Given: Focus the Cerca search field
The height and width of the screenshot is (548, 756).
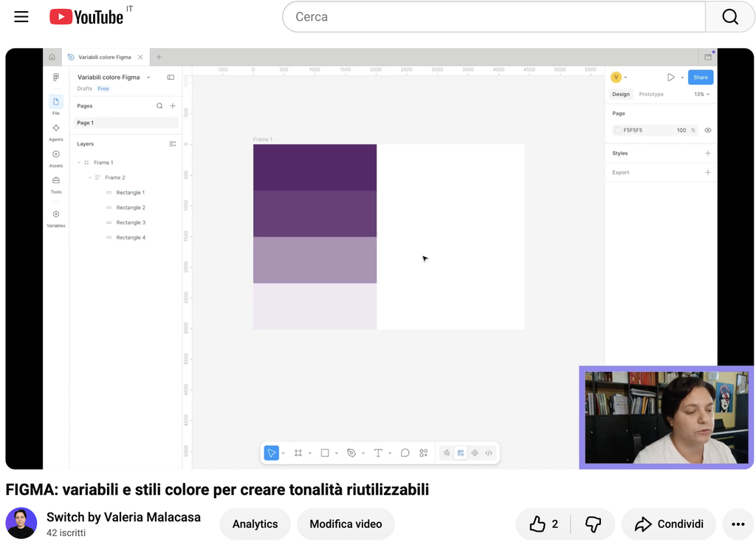Looking at the screenshot, I should (x=494, y=17).
